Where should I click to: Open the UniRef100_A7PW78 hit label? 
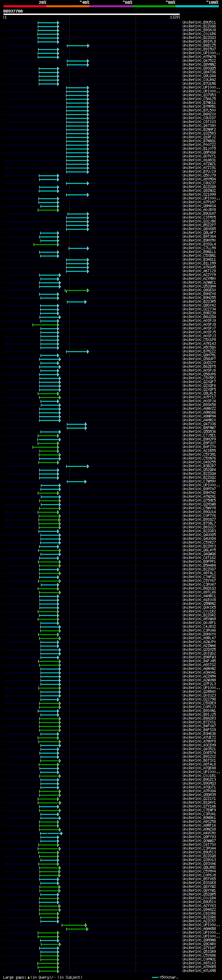pyautogui.click(x=199, y=57)
